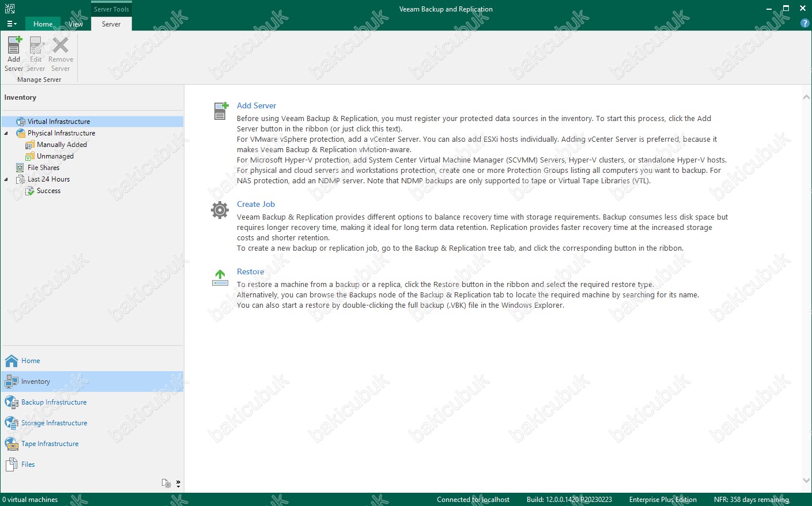
Task: Open the Add Server link
Action: [256, 105]
